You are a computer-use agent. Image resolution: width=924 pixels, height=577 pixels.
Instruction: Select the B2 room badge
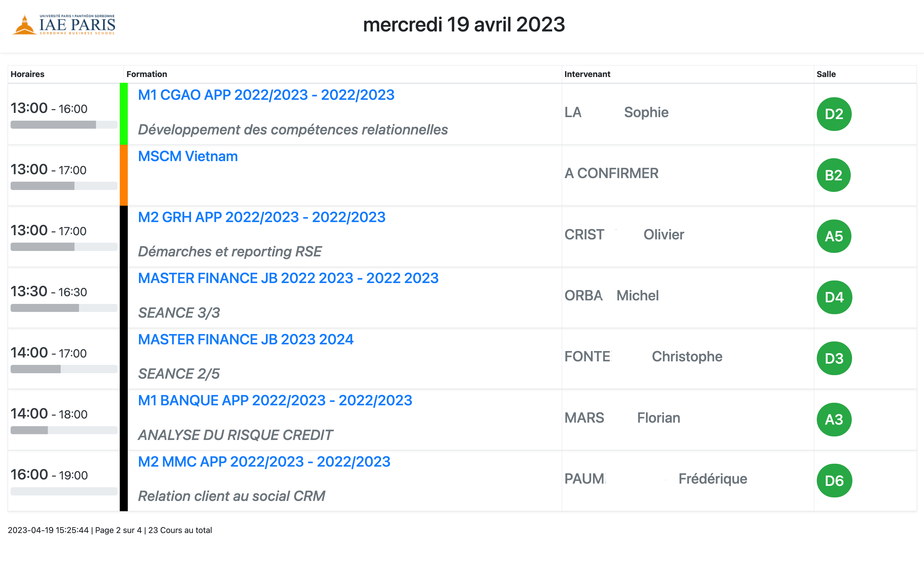833,175
